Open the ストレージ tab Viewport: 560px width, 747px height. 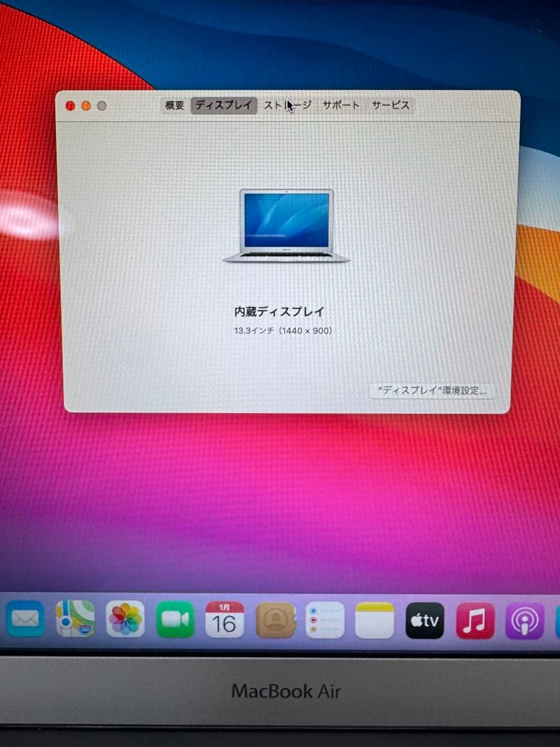point(286,105)
